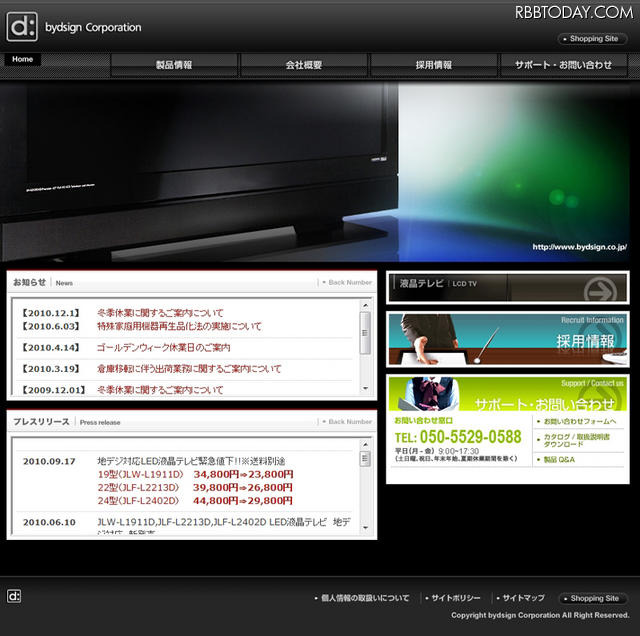
Task: Expand the Press release Back Number link
Action: [347, 422]
